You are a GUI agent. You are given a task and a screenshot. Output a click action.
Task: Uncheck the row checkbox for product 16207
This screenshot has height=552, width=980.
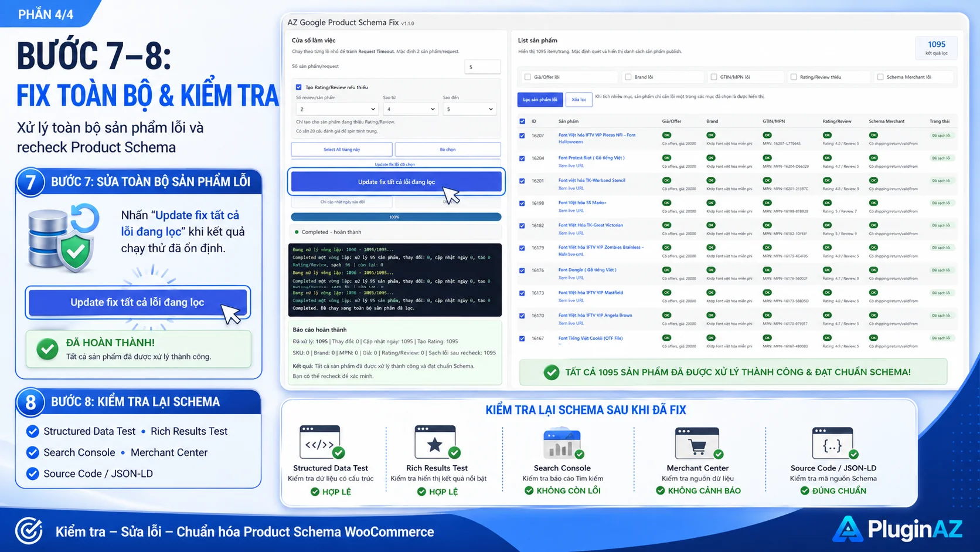click(x=522, y=136)
